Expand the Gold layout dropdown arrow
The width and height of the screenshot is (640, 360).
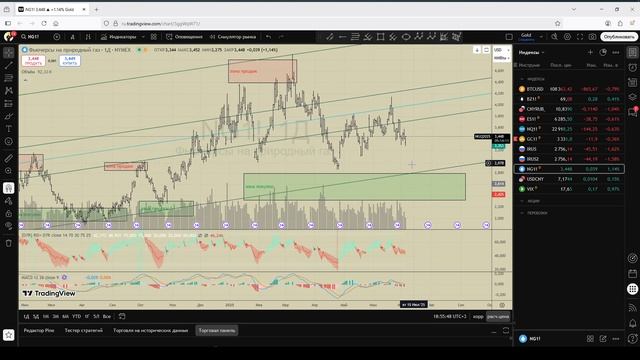coord(541,37)
